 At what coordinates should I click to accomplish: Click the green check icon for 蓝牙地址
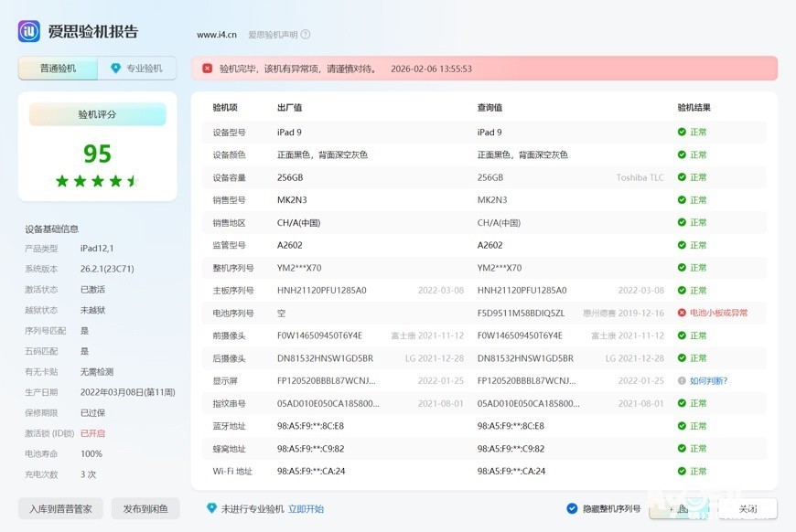click(682, 426)
